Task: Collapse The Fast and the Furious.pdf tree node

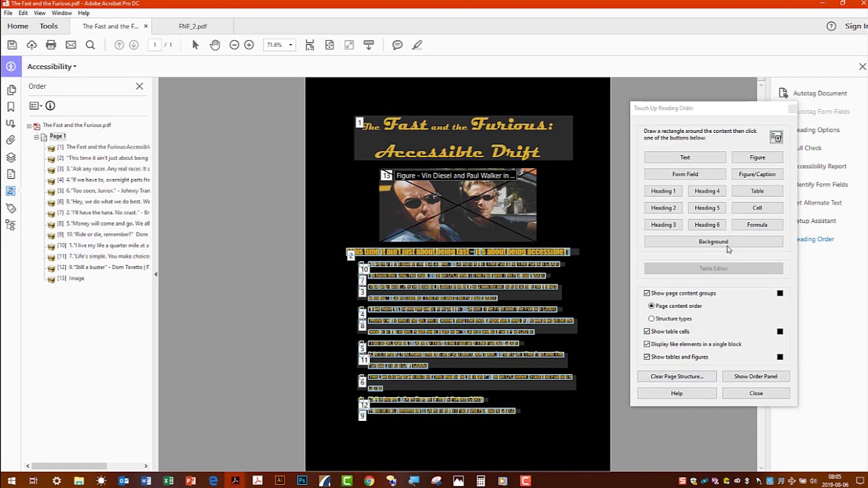Action: 30,125
